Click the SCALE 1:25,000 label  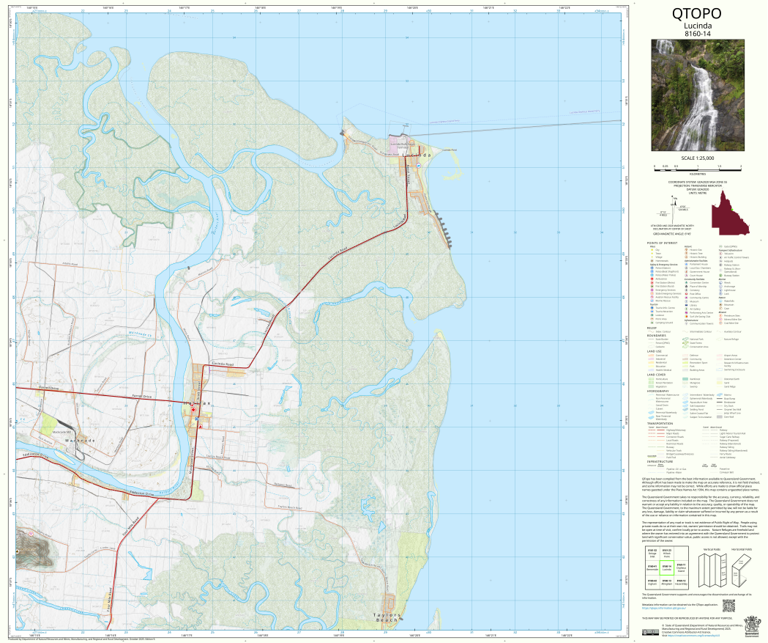pyautogui.click(x=697, y=158)
